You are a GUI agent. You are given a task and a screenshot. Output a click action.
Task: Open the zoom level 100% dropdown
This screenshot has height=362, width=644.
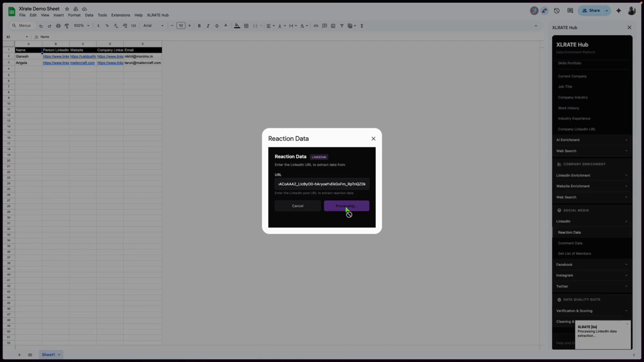coord(81,25)
